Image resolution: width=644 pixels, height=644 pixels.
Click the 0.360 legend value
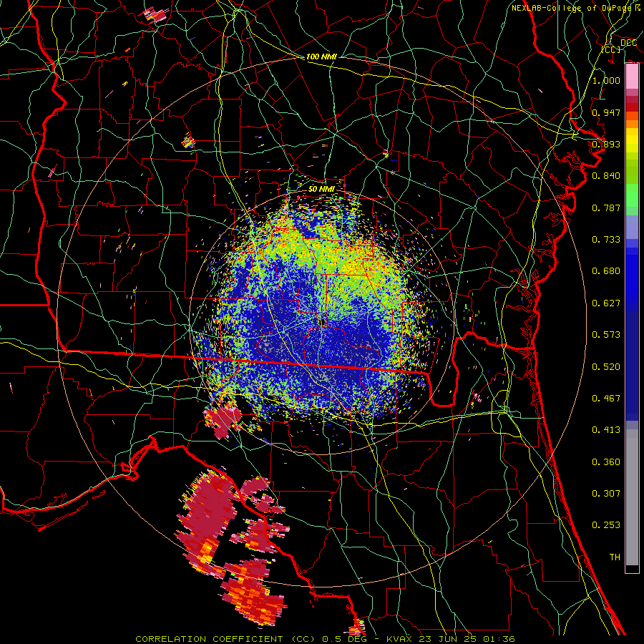point(606,462)
